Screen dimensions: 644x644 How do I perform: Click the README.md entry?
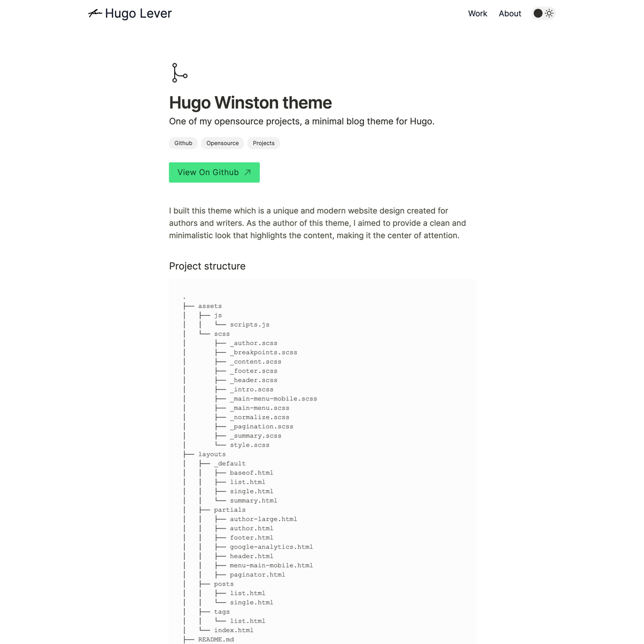point(216,640)
